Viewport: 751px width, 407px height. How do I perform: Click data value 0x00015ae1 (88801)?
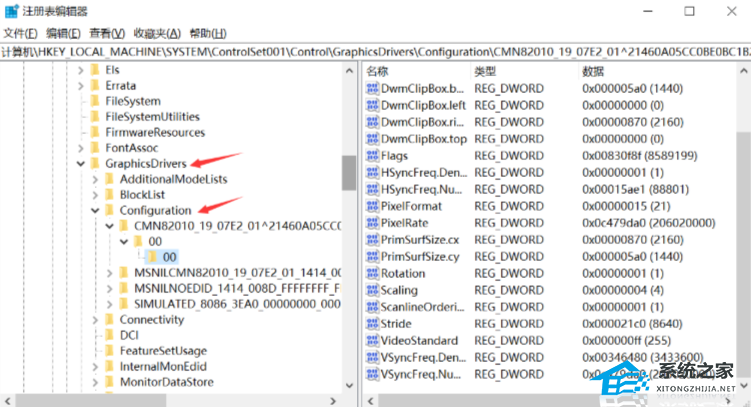click(x=636, y=189)
